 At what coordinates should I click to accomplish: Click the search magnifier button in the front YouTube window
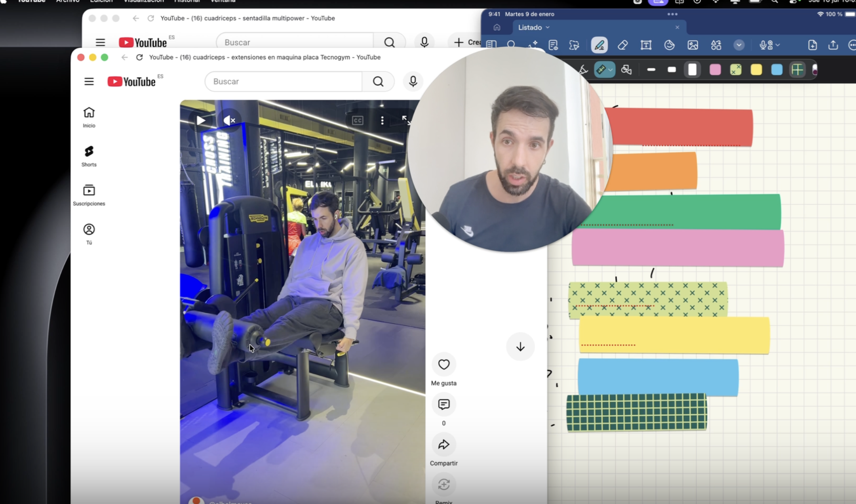tap(378, 82)
